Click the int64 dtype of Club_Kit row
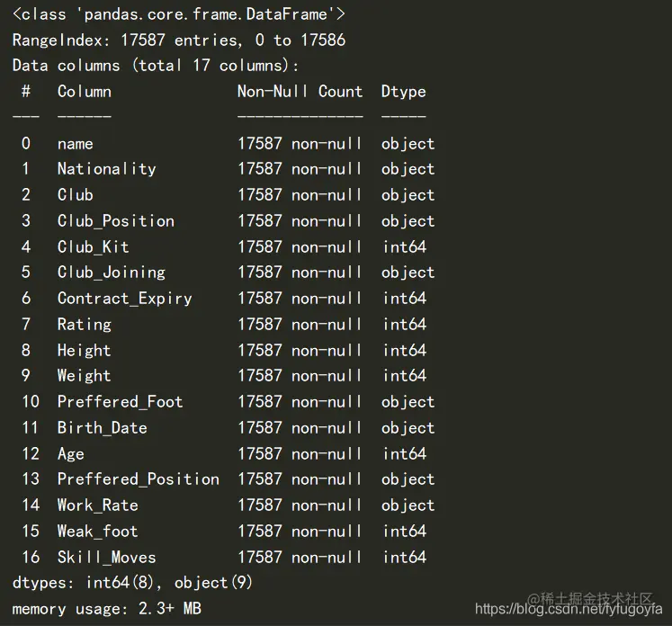The height and width of the screenshot is (626, 672). pos(405,246)
